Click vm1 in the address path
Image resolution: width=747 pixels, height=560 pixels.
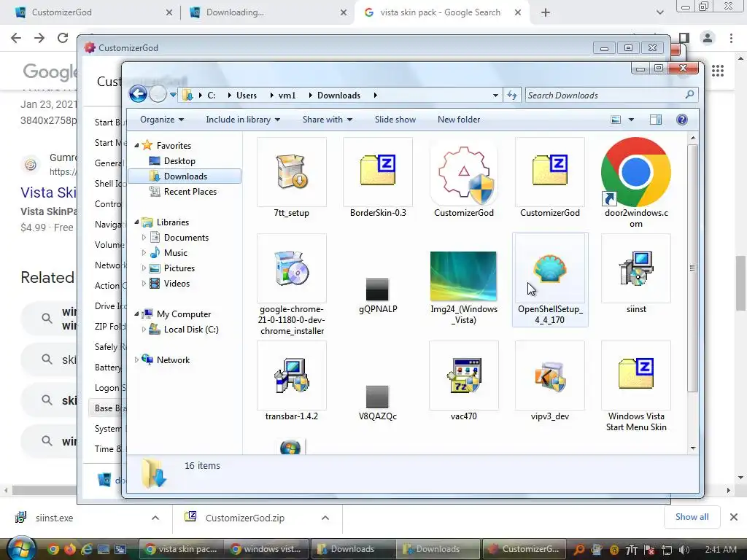[287, 96]
